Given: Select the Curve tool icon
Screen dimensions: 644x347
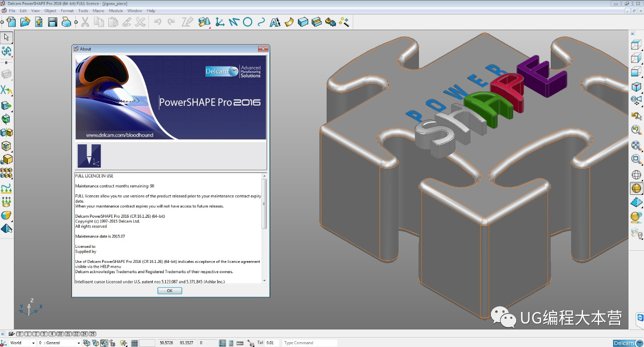Looking at the screenshot, I should click(261, 22).
